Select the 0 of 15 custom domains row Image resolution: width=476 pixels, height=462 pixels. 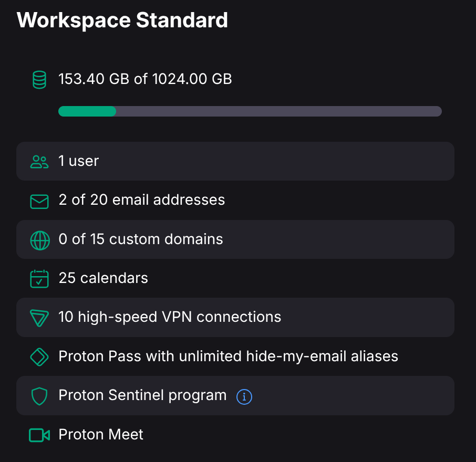pyautogui.click(x=235, y=239)
